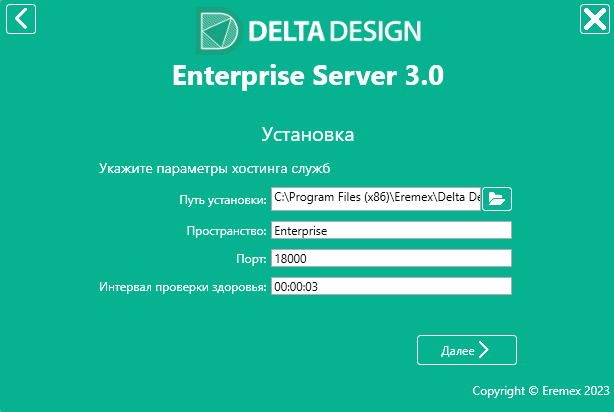
Task: Click the chevron arrow on the Далее button
Action: 484,350
